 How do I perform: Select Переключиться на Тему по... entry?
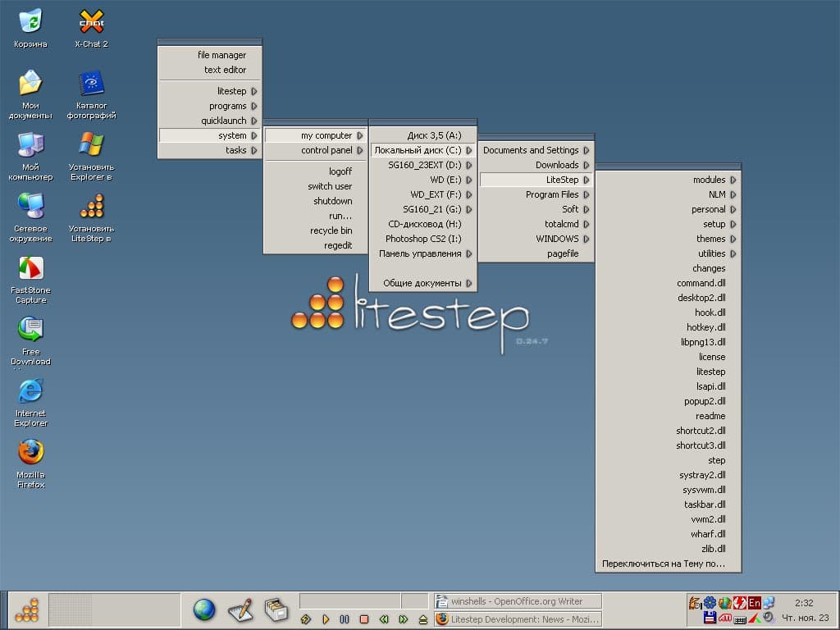coord(668,564)
